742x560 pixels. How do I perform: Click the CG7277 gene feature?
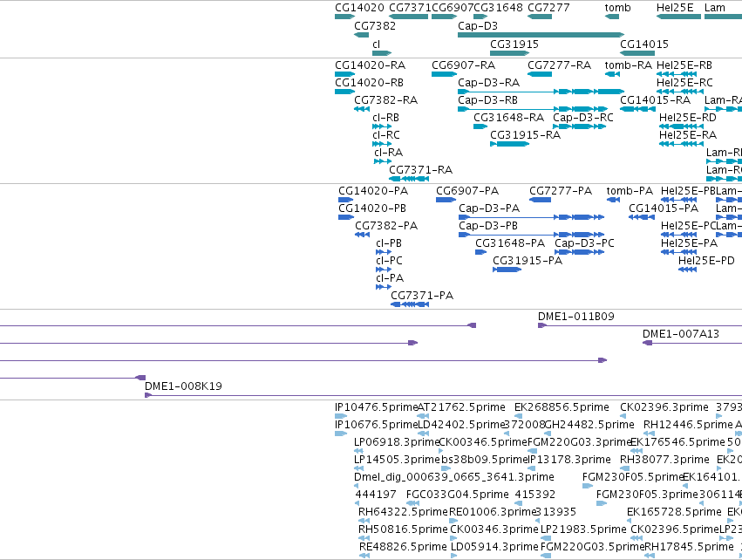pos(540,17)
